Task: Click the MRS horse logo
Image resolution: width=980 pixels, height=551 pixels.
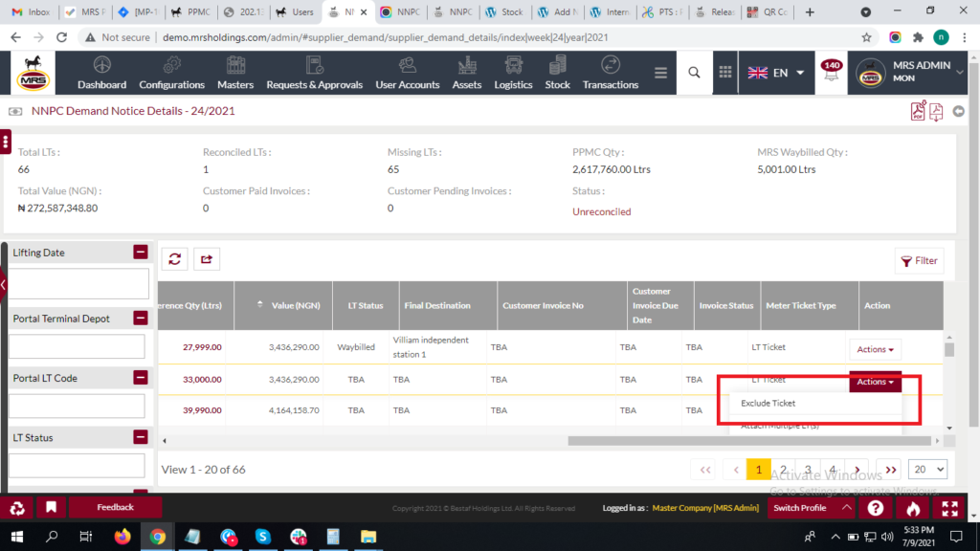Action: (33, 73)
